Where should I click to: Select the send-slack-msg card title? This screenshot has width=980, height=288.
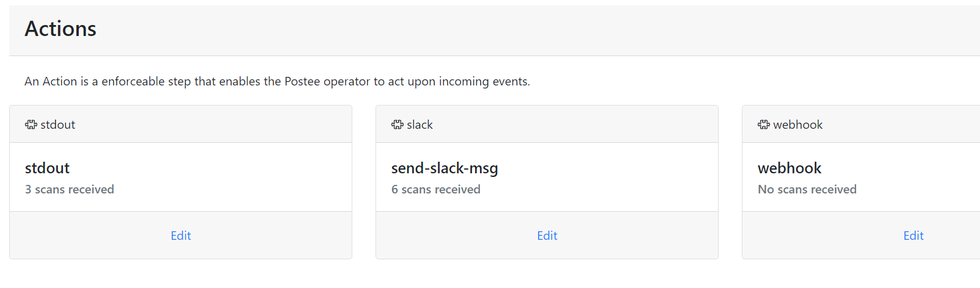[x=445, y=168]
